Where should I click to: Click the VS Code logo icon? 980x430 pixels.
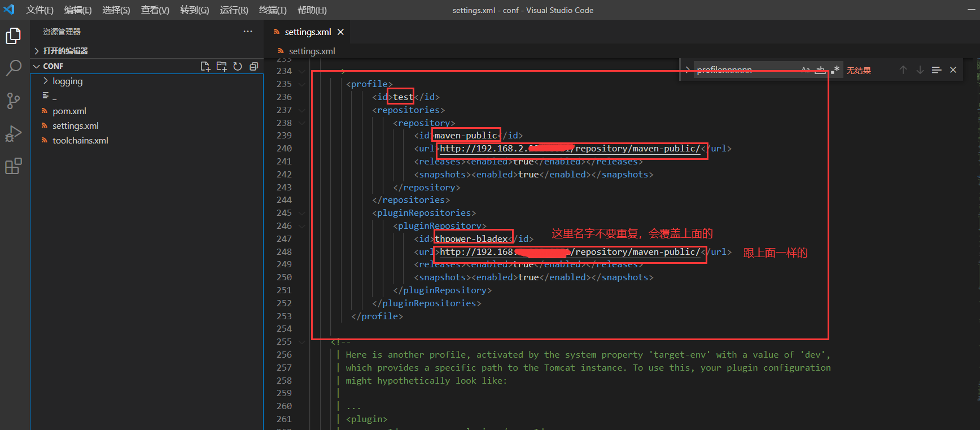pos(9,10)
